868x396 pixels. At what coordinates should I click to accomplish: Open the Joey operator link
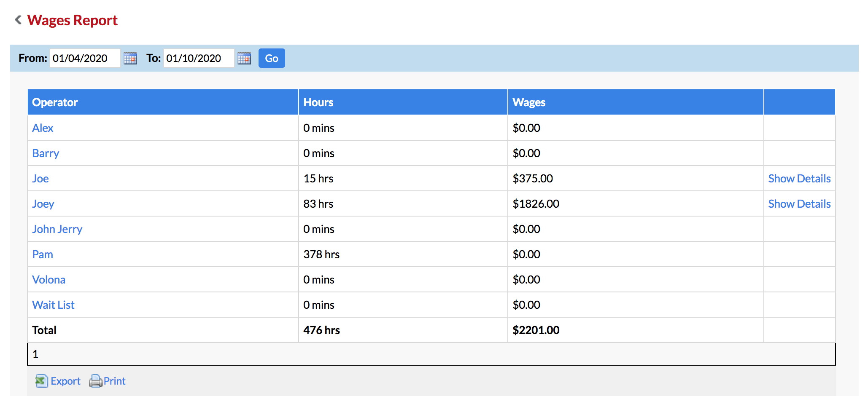click(43, 204)
